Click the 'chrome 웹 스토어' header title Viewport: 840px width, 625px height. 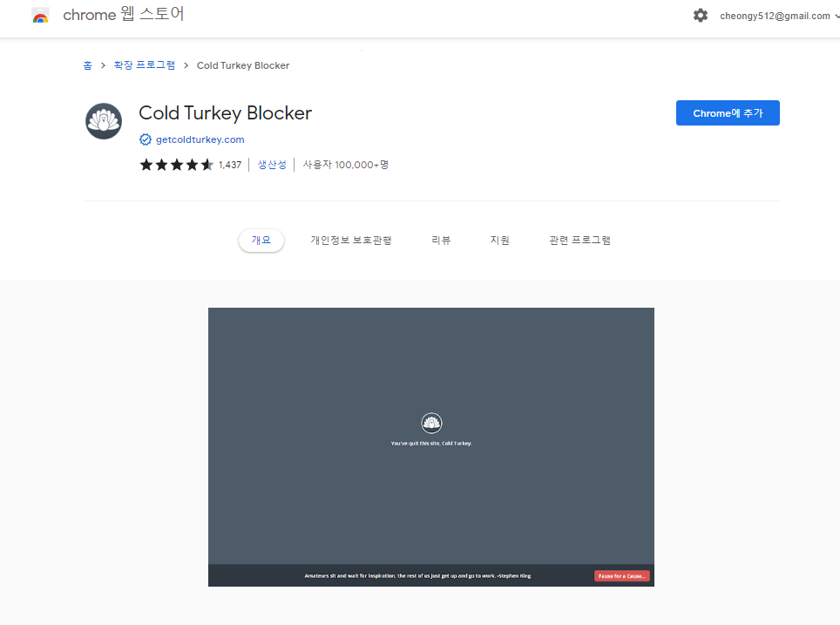point(124,15)
